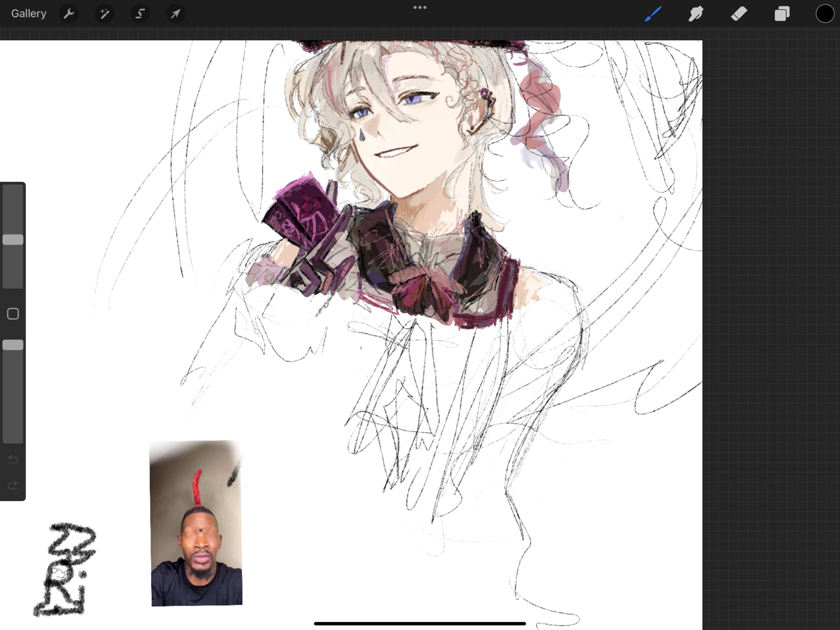Open the Layers panel
This screenshot has height=630, width=840.
pyautogui.click(x=782, y=14)
